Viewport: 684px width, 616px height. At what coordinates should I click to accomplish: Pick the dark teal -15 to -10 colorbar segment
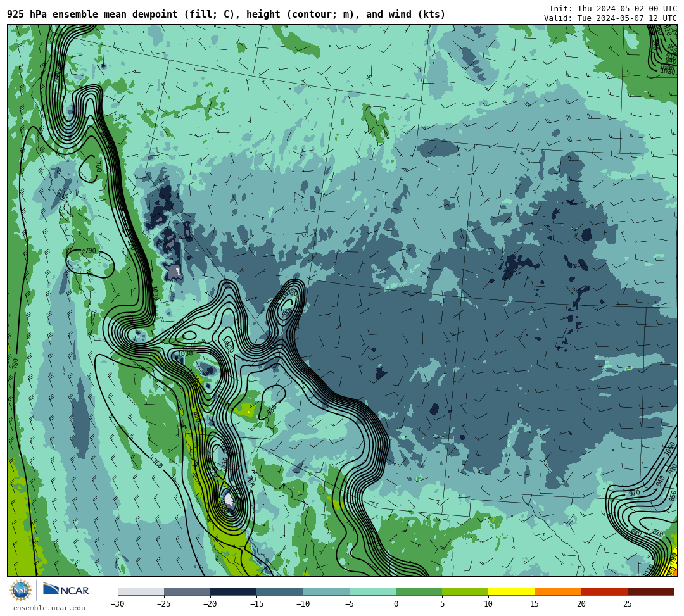pos(280,591)
